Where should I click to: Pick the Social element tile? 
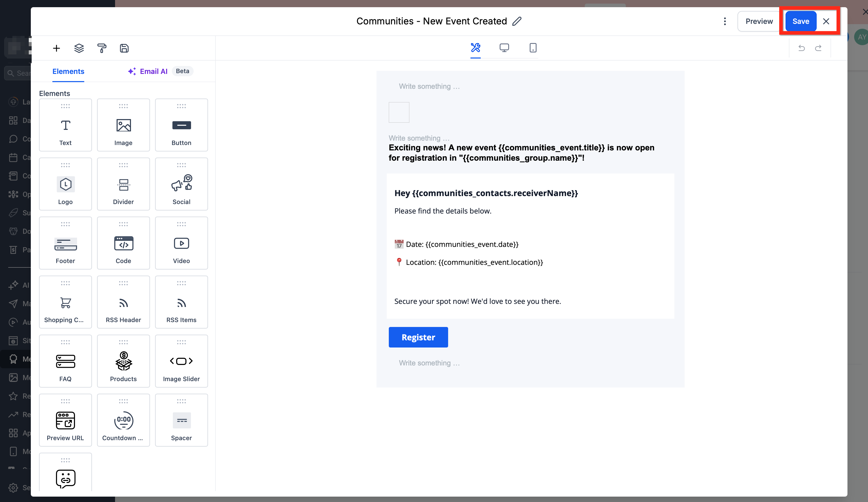click(x=181, y=184)
